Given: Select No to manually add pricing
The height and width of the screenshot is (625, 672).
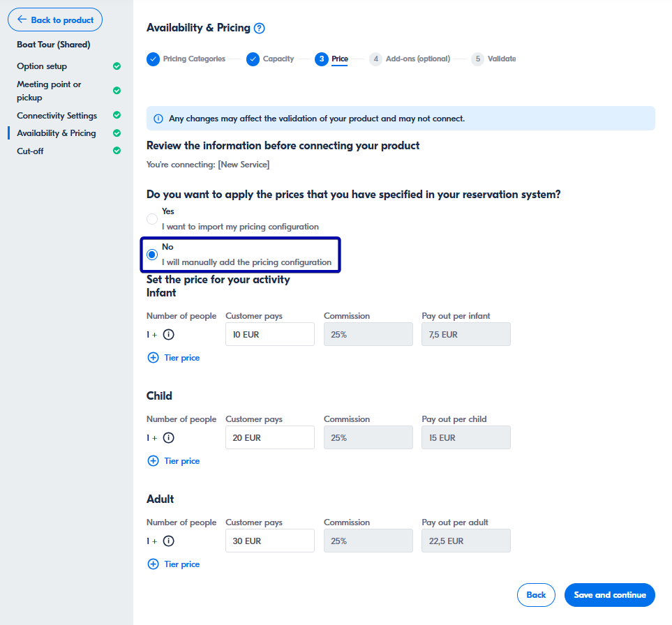Looking at the screenshot, I should tap(152, 255).
